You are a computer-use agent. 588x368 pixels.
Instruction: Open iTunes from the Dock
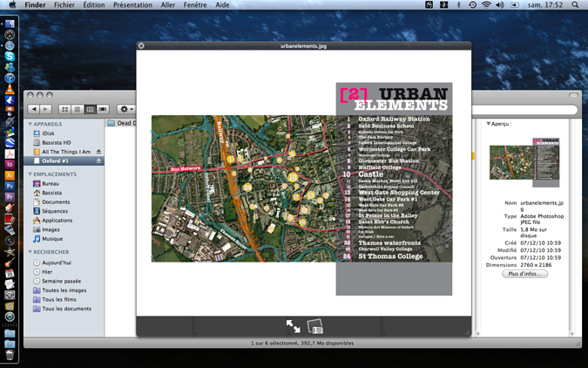10,78
